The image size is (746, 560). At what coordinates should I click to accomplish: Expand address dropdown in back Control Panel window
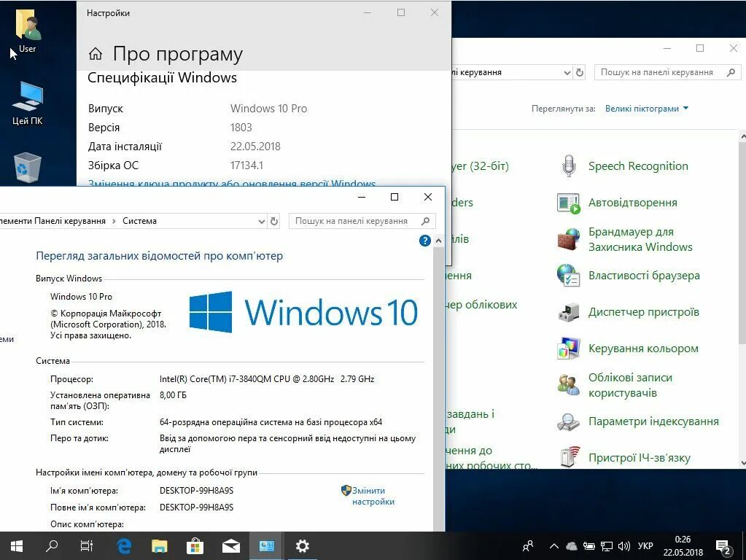click(x=567, y=72)
